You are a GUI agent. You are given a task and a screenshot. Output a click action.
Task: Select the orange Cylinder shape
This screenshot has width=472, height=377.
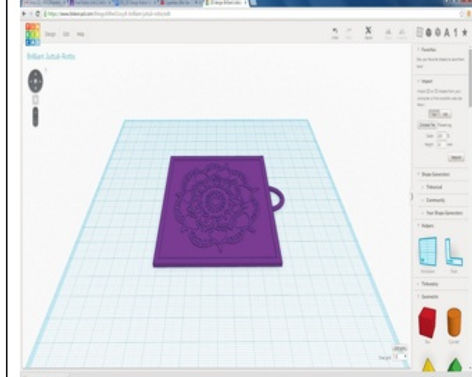click(454, 322)
